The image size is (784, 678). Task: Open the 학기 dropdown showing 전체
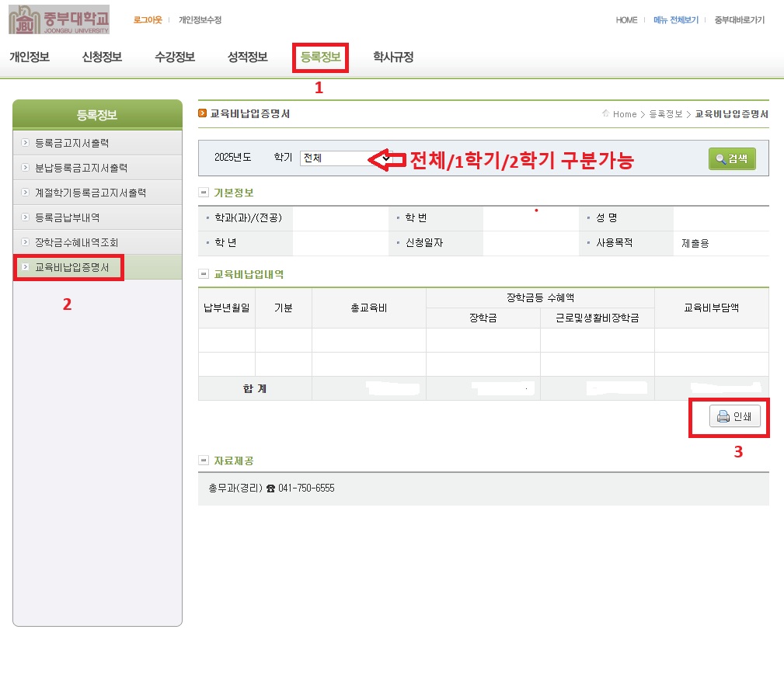(346, 158)
